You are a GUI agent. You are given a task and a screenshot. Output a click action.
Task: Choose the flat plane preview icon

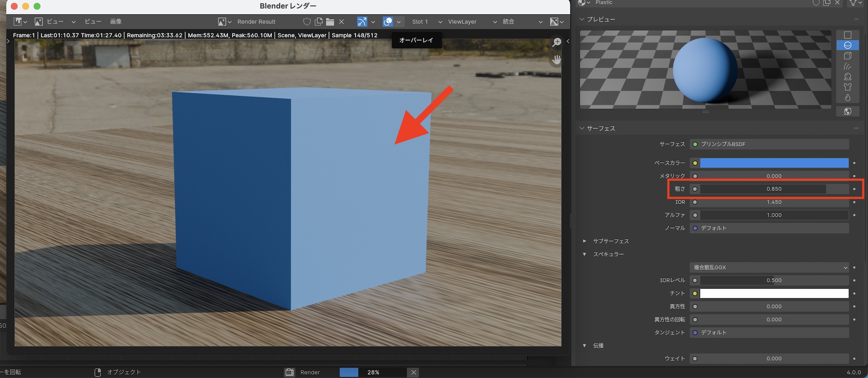[847, 35]
